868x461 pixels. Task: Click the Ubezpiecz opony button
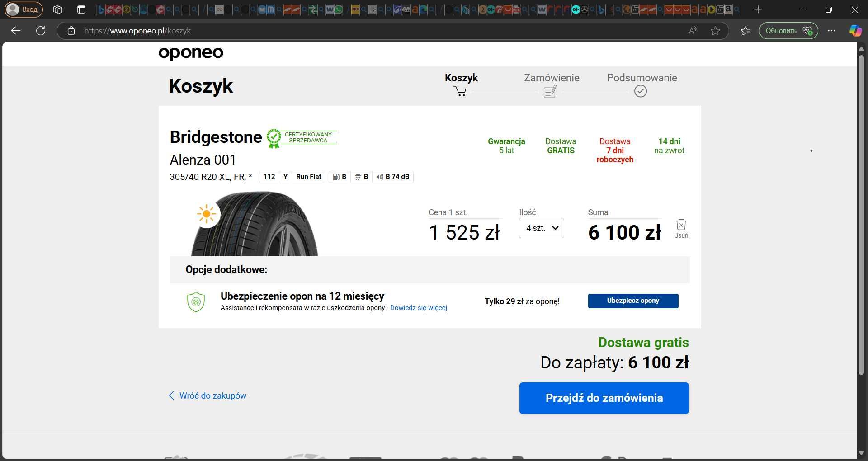point(633,301)
